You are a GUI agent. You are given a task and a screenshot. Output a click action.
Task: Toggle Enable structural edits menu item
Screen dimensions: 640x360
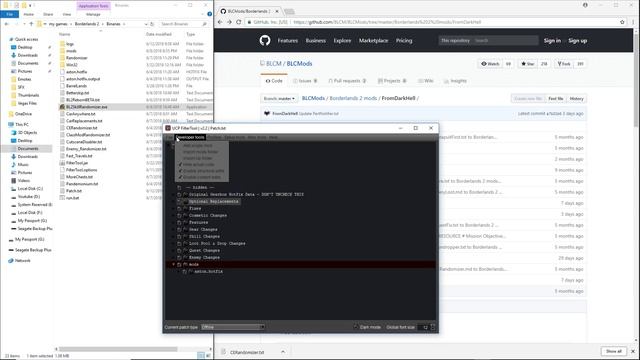pyautogui.click(x=201, y=171)
